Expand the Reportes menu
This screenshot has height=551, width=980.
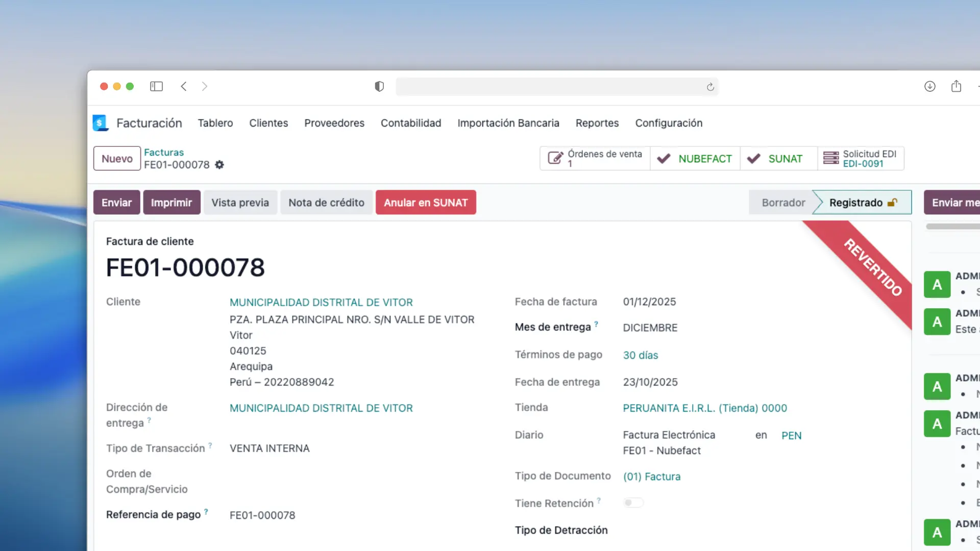597,123
